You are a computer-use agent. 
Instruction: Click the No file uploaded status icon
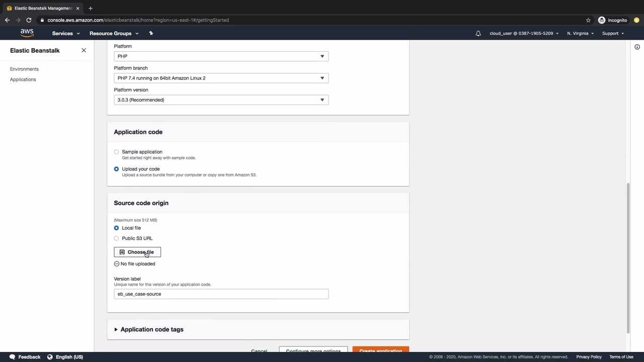117,263
